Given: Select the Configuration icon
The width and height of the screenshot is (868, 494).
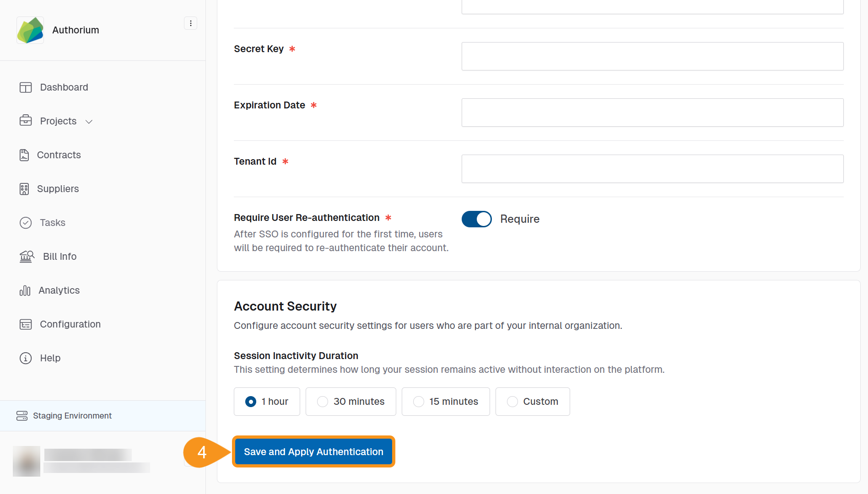Looking at the screenshot, I should [x=26, y=324].
